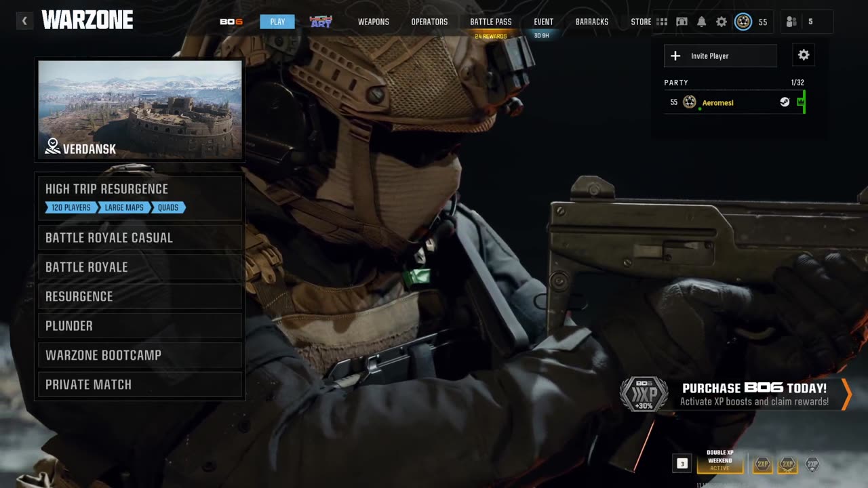
Task: Click the green party leader crown icon
Action: 800,102
